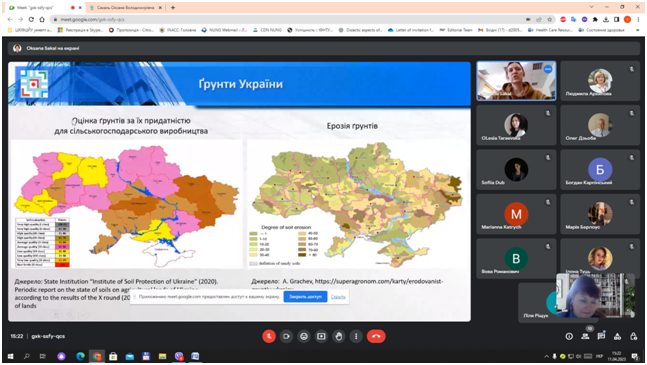Click the present screen icon
The image size is (647, 365).
pyautogui.click(x=321, y=337)
